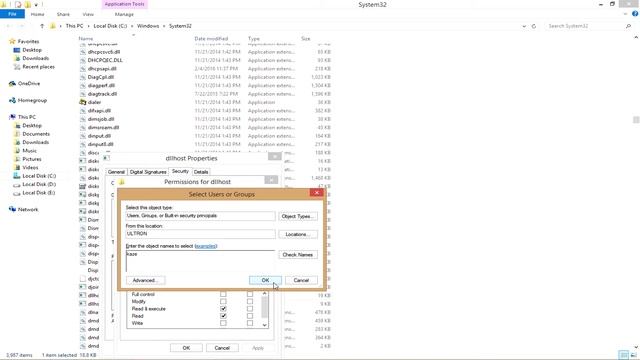Cancel the Select Users or Groups dialog
The height and width of the screenshot is (360, 640).
tap(301, 280)
